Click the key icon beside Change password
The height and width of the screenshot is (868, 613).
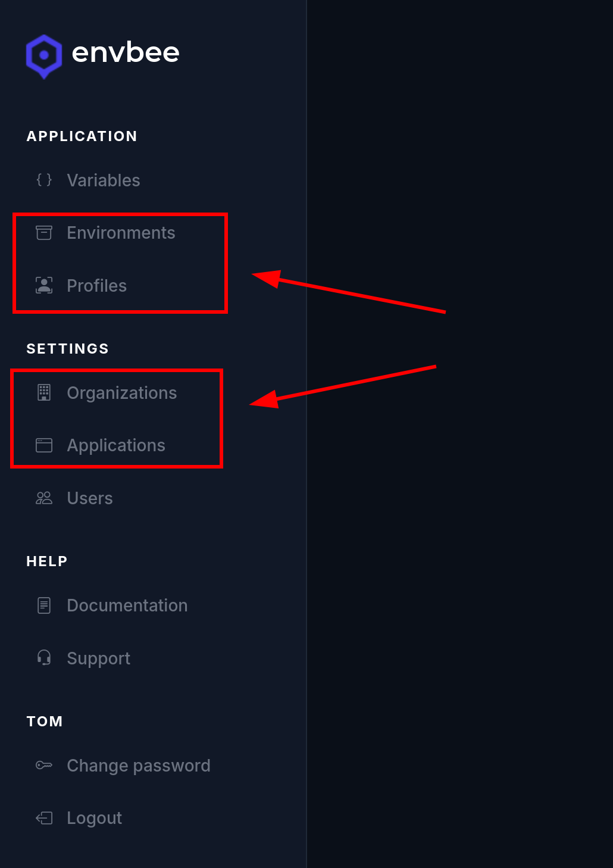pos(44,765)
